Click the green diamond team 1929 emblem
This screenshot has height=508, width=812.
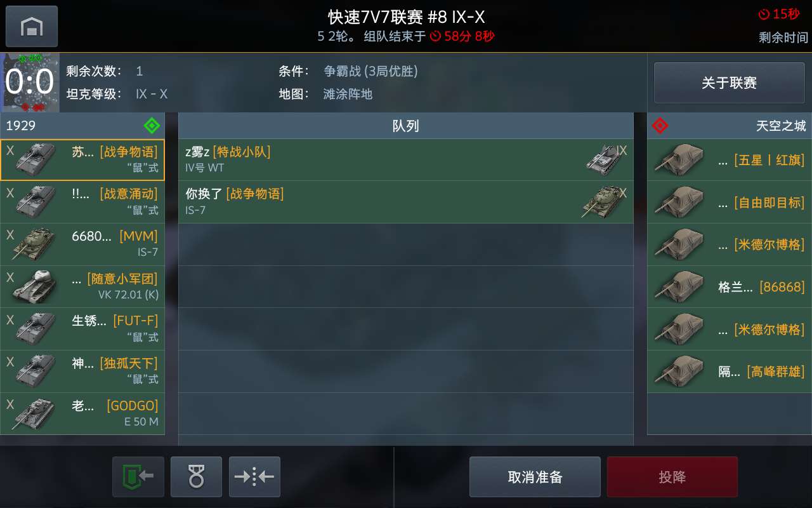(x=152, y=126)
